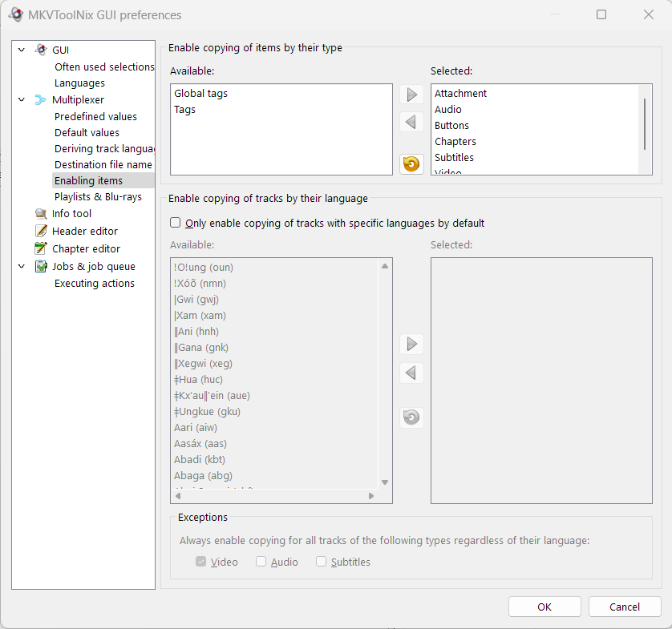The height and width of the screenshot is (629, 672).
Task: Click the Info tool magnifier icon
Action: [x=41, y=213]
